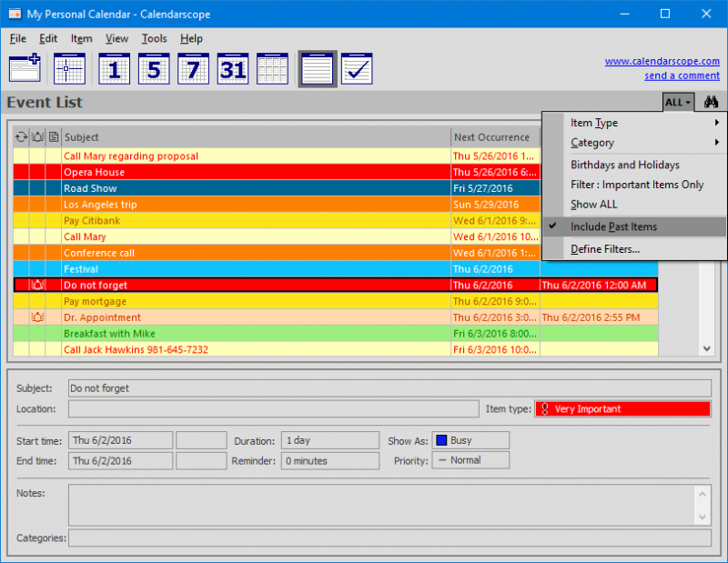Choose Show ALL in filter menu
The width and height of the screenshot is (728, 563).
tap(593, 205)
